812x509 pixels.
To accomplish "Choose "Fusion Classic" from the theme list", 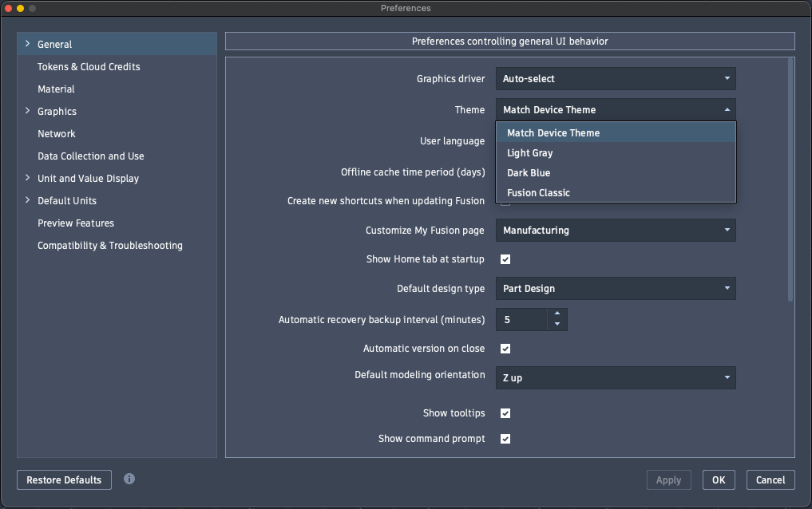I will [538, 192].
